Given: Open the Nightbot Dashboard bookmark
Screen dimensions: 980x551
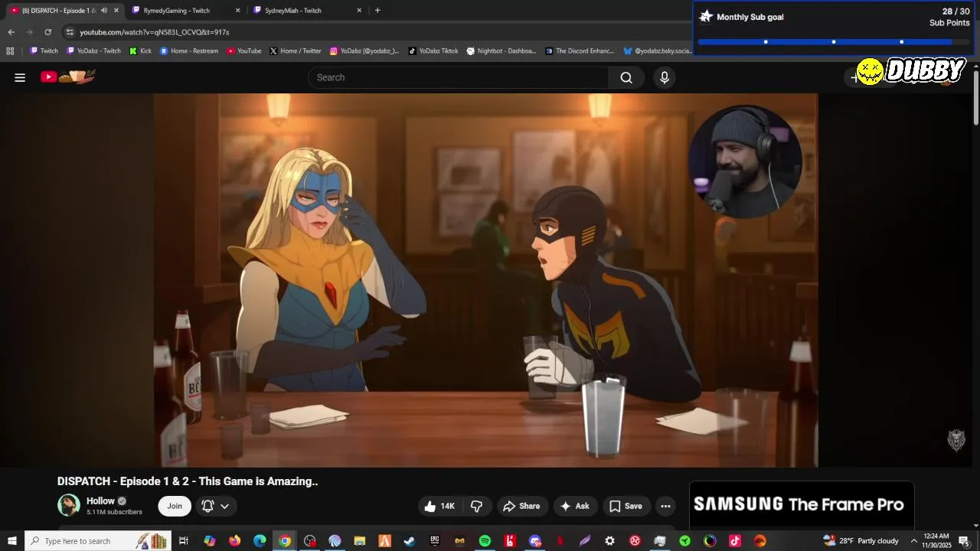Looking at the screenshot, I should tap(501, 51).
